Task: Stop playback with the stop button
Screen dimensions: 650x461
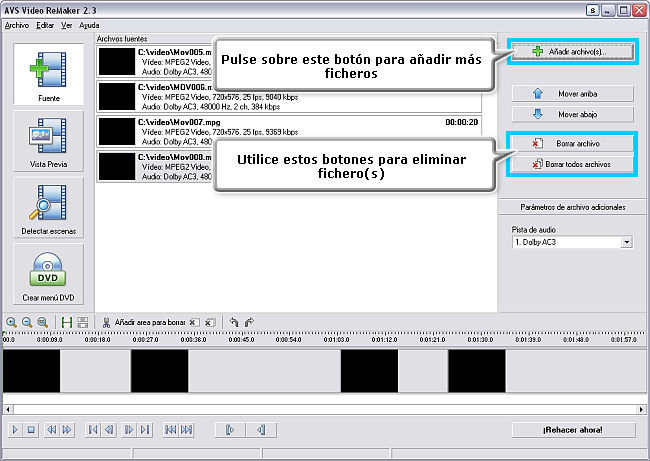Action: (31, 429)
